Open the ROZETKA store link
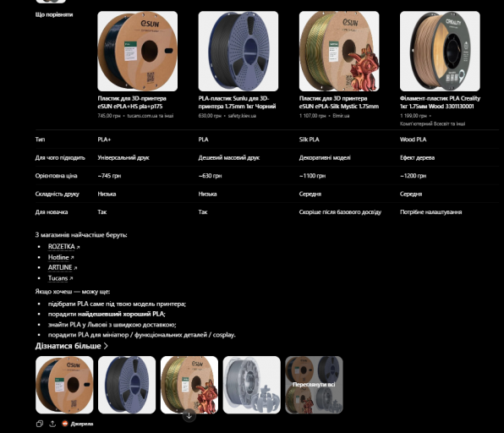Viewport: 504px width, 433px height. coord(63,247)
